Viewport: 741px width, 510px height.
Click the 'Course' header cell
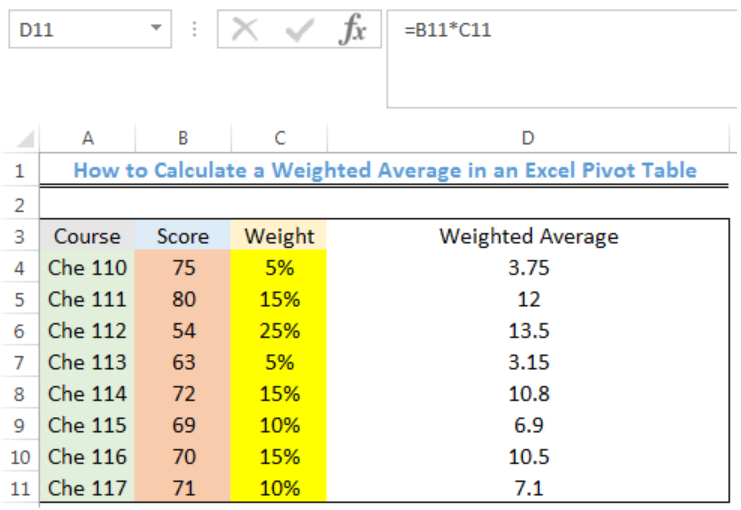[87, 236]
